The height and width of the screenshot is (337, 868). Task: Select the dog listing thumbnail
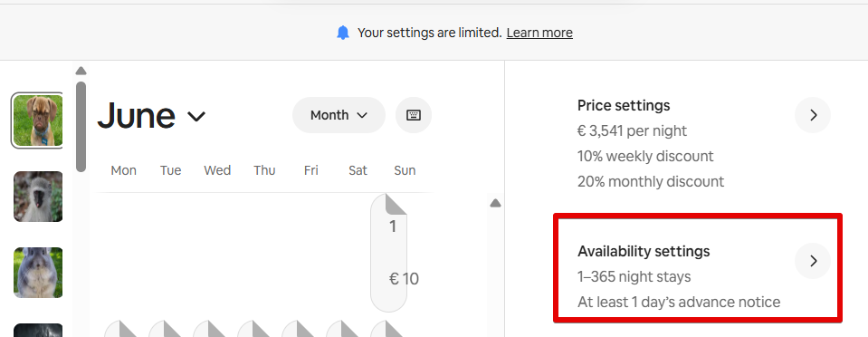(38, 120)
